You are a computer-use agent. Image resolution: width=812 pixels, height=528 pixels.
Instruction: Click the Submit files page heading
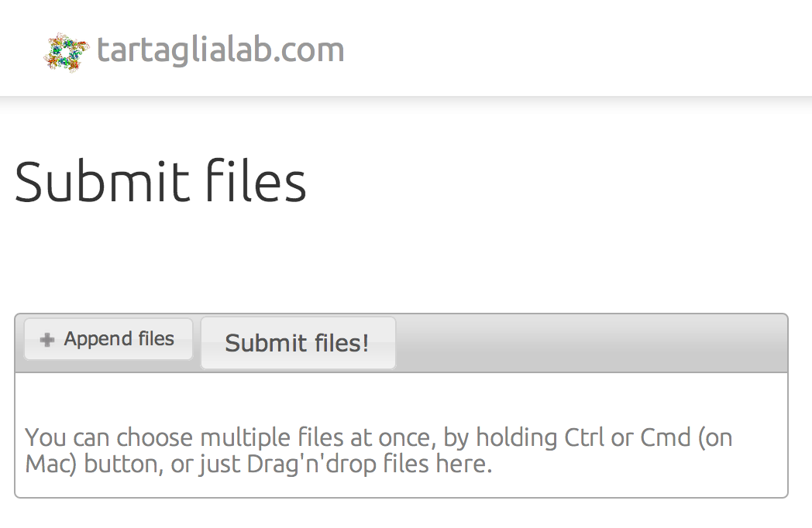click(160, 181)
